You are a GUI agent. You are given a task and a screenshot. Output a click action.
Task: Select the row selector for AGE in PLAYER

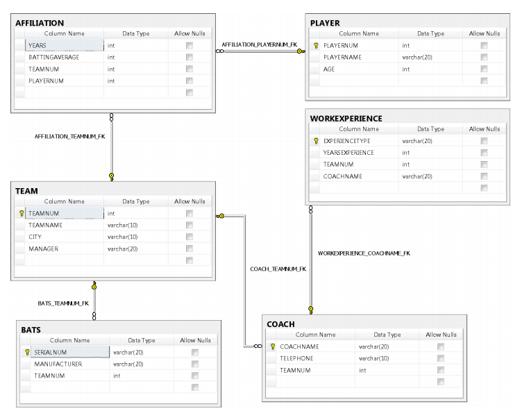[x=316, y=69]
